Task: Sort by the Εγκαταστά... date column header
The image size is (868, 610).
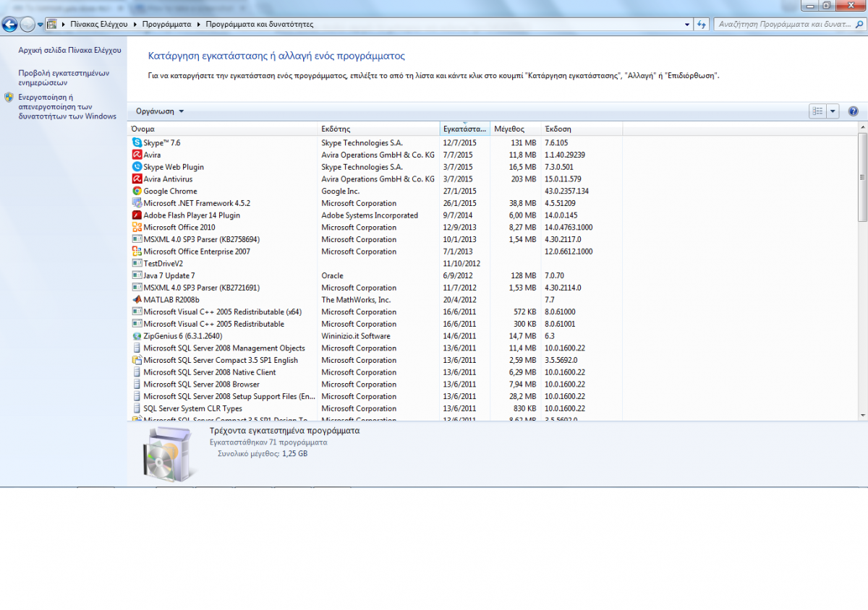Action: 465,129
